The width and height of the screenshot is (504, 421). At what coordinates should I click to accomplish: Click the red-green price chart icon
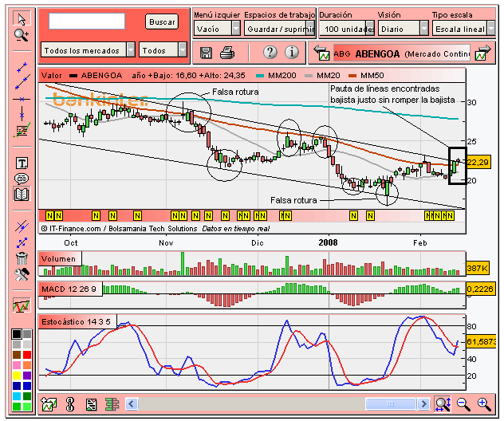[22, 305]
